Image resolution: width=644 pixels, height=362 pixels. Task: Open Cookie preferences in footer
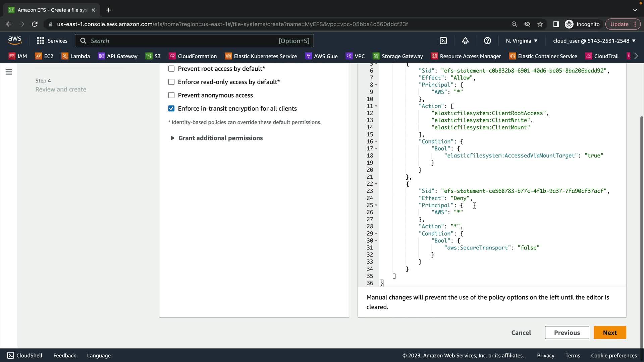613,355
